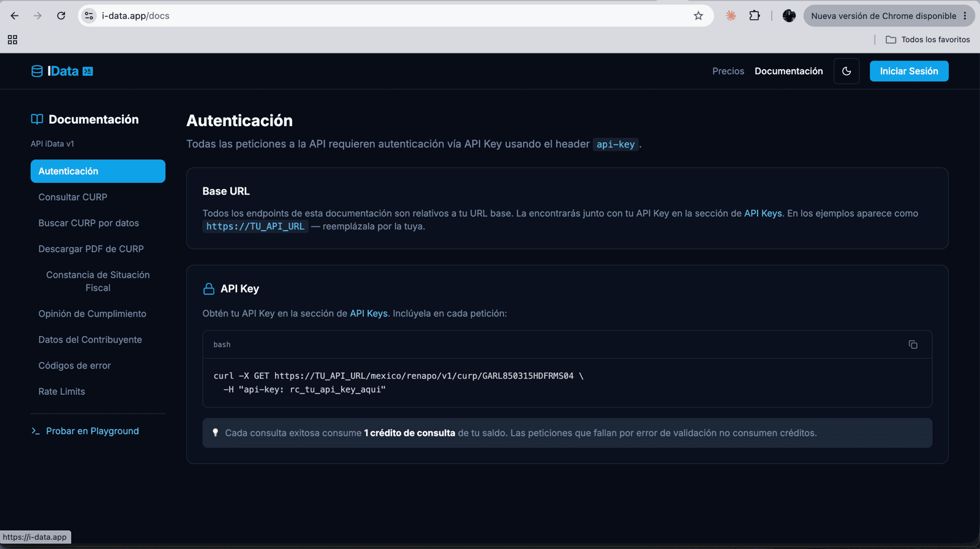The height and width of the screenshot is (549, 980).
Task: Click the API iData v1 sidebar label
Action: coord(52,144)
